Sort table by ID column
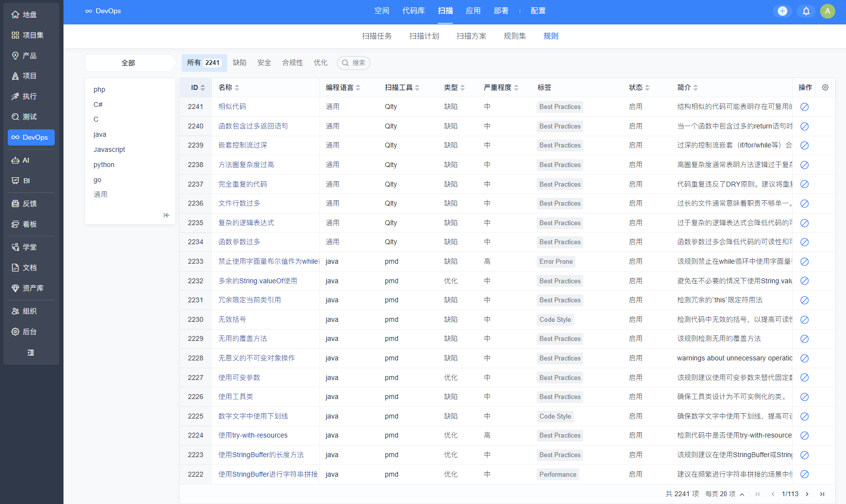This screenshot has width=846, height=504. (x=198, y=87)
